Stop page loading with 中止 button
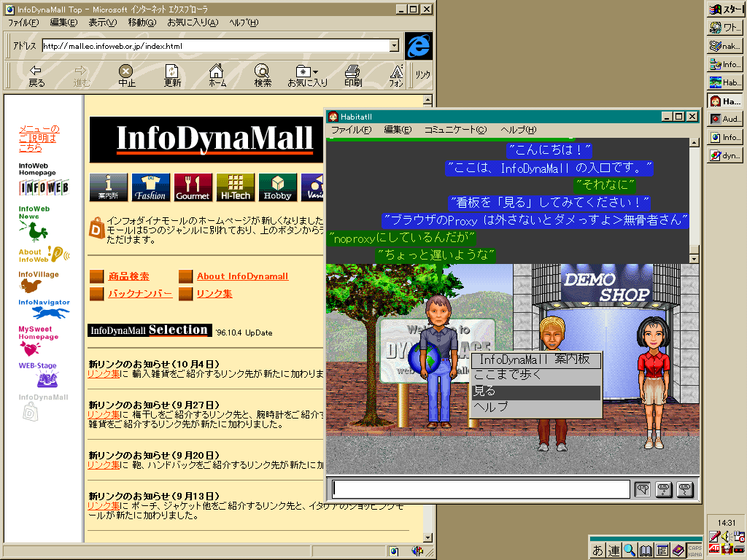The height and width of the screenshot is (560, 747). pos(126,76)
